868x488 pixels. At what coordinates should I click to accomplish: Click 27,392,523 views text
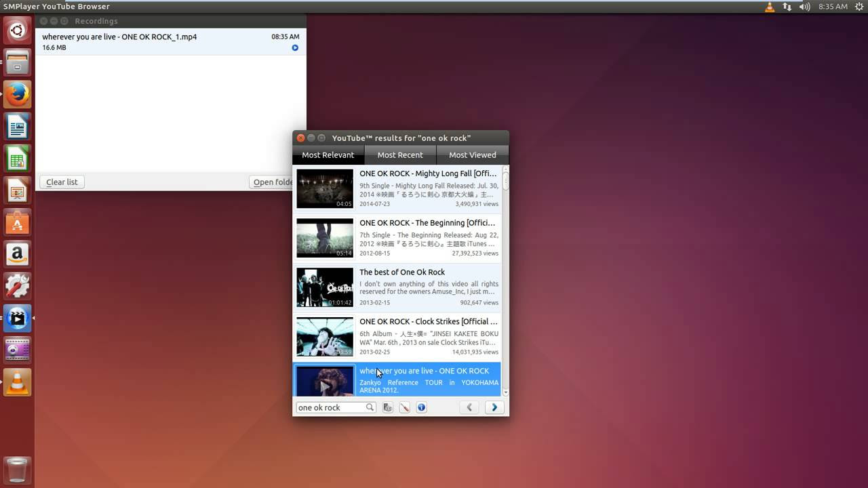click(x=475, y=253)
